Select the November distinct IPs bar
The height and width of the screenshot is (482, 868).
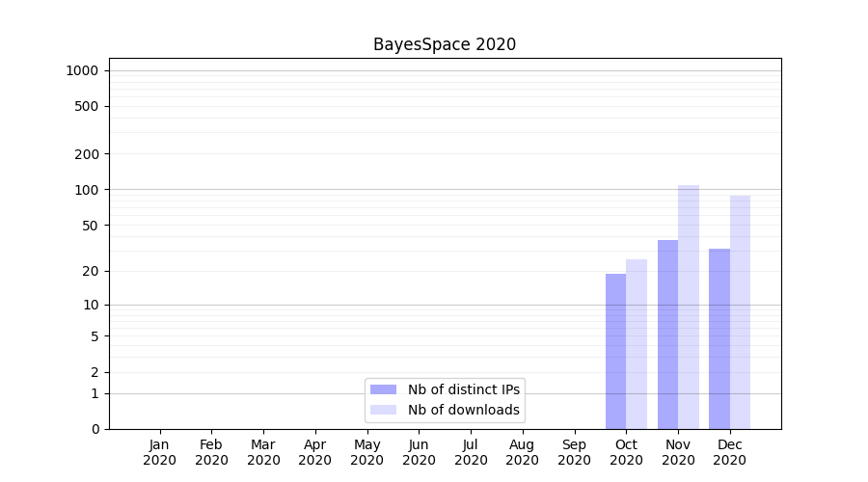[667, 335]
